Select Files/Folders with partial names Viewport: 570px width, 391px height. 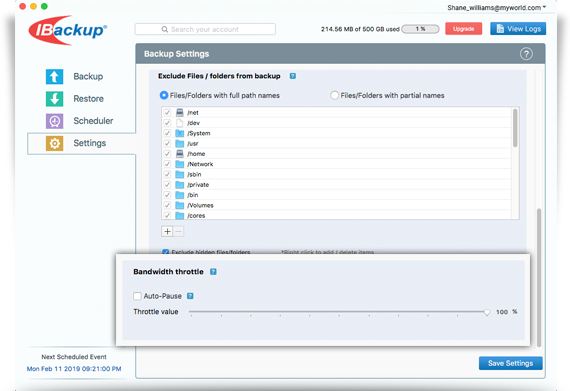coord(334,95)
